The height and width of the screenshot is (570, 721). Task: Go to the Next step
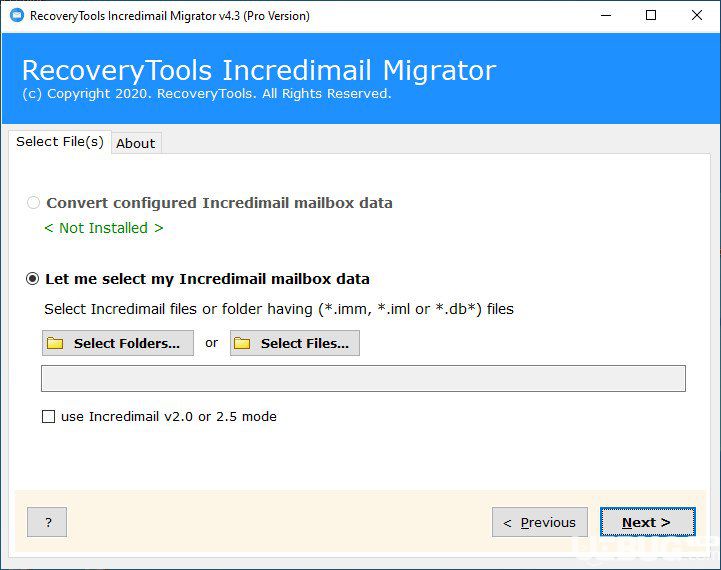[x=647, y=522]
